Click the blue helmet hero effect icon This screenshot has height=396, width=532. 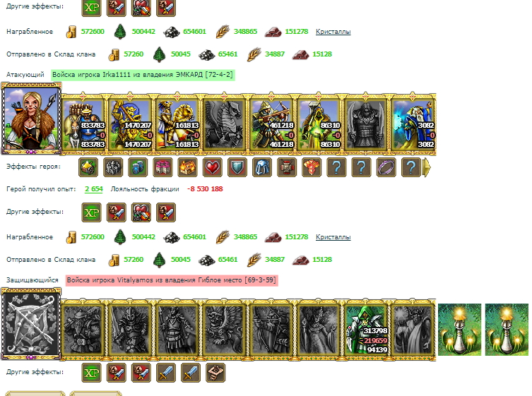262,167
